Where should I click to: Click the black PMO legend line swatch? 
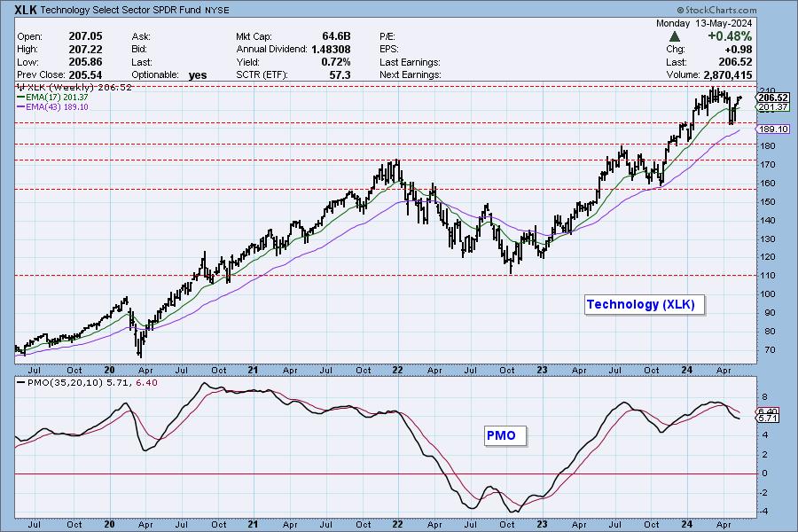click(x=21, y=382)
